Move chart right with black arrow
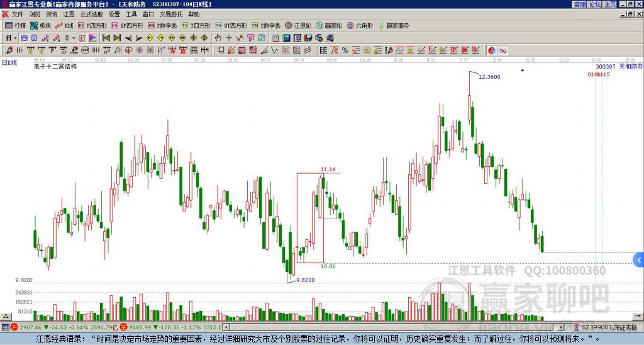The width and height of the screenshot is (644, 345). (x=139, y=38)
